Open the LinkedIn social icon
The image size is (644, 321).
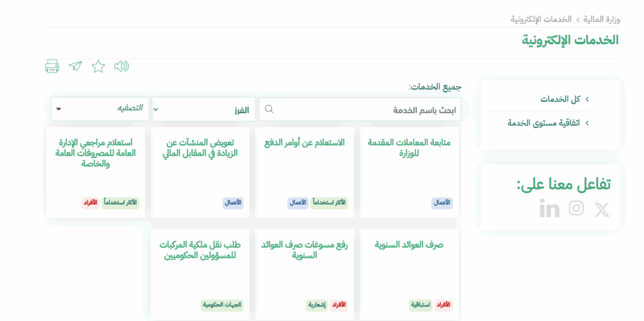point(549,209)
